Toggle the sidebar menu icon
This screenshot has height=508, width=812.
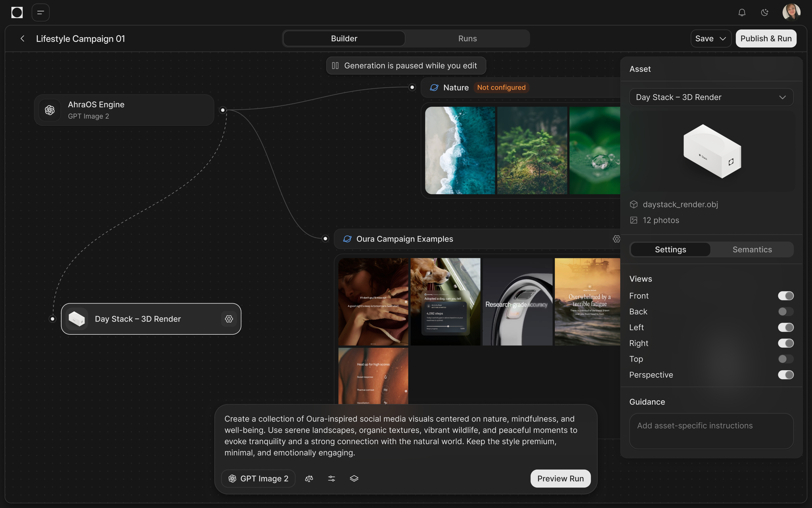pyautogui.click(x=40, y=13)
